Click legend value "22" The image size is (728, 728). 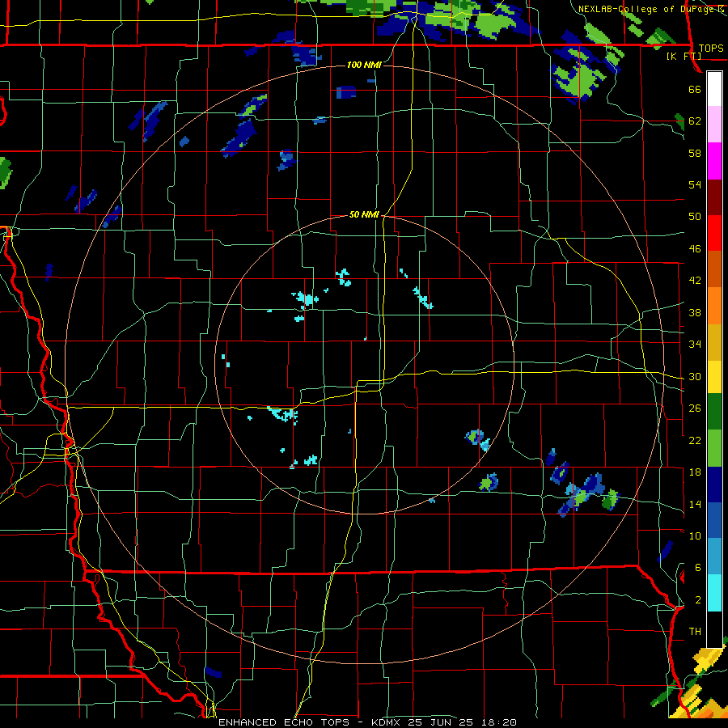click(x=695, y=441)
